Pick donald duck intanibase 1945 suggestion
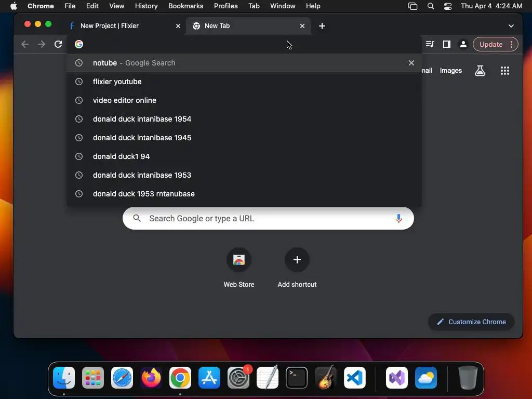This screenshot has height=399, width=532. 244,137
